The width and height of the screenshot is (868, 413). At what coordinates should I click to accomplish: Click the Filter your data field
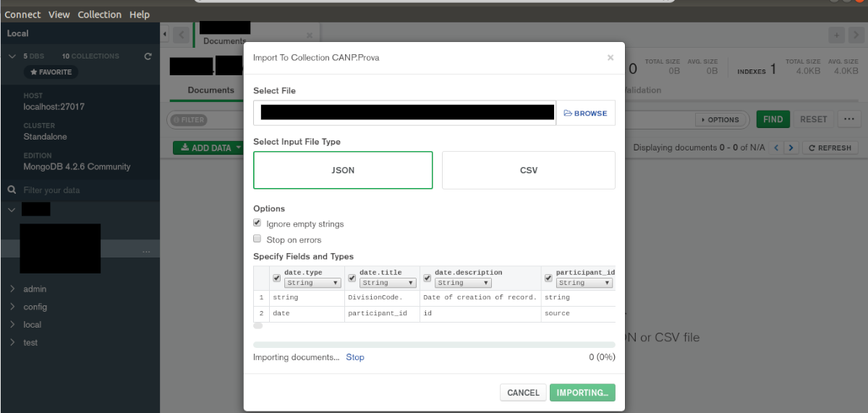click(x=80, y=190)
